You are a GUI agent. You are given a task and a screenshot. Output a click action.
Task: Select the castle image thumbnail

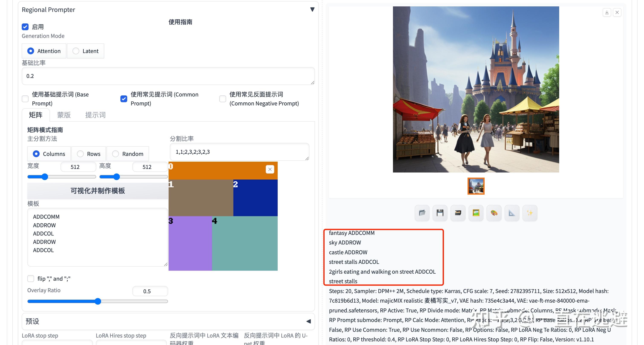[x=476, y=186]
